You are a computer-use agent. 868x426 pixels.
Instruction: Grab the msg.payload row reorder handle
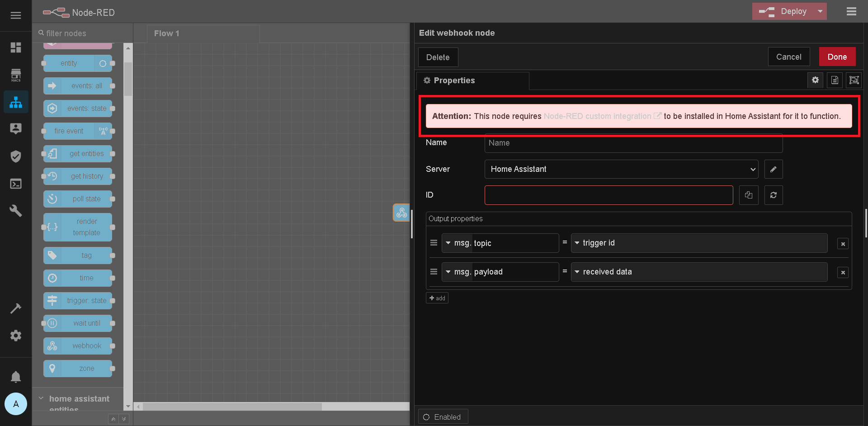(x=434, y=272)
